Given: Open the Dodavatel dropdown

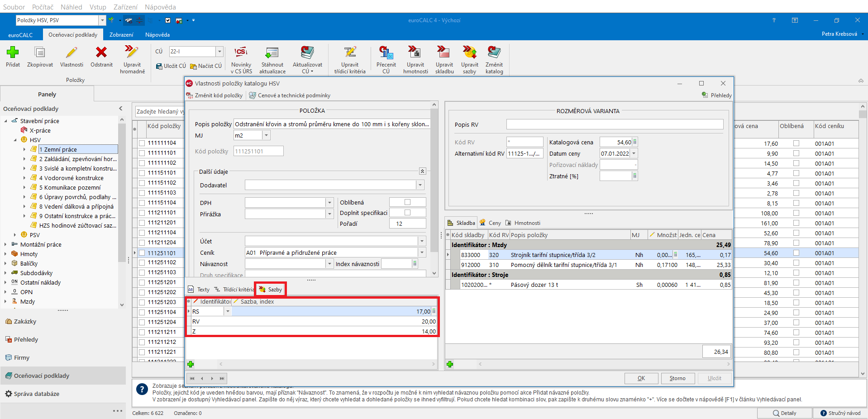Looking at the screenshot, I should [x=420, y=185].
